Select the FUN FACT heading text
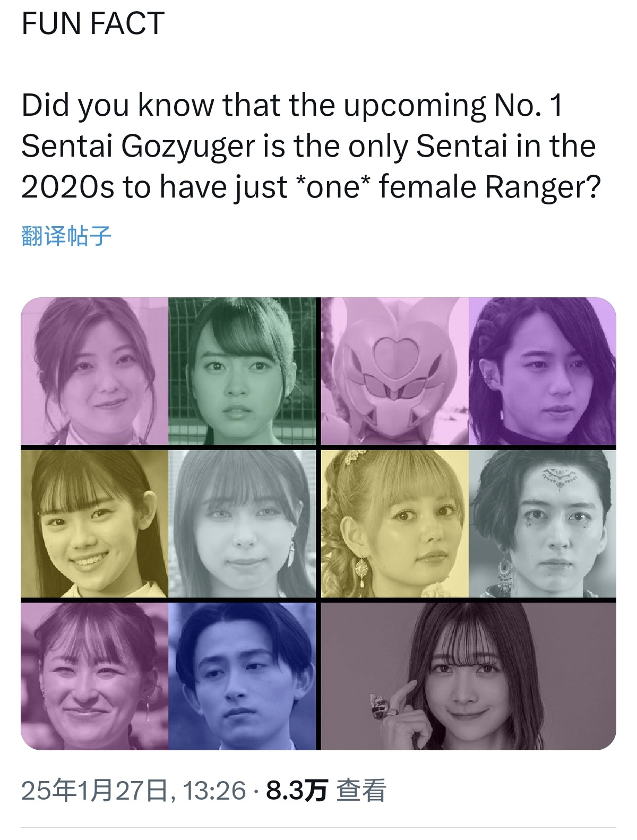 pyautogui.click(x=93, y=24)
